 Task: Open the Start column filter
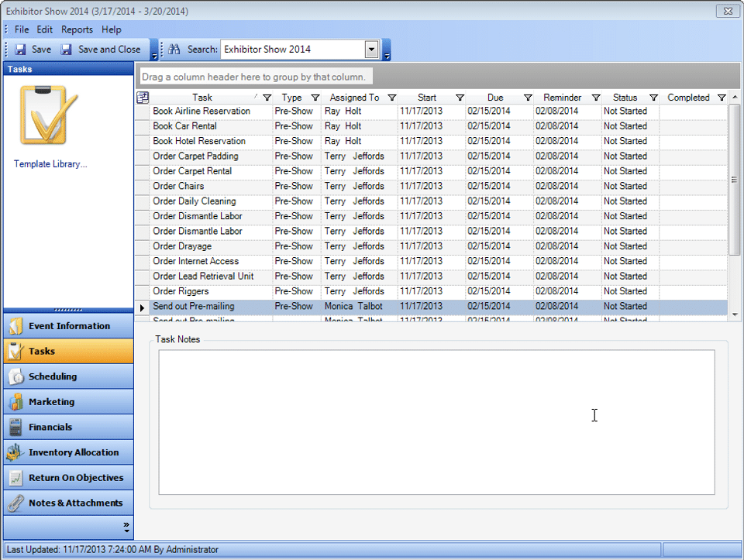(x=460, y=98)
